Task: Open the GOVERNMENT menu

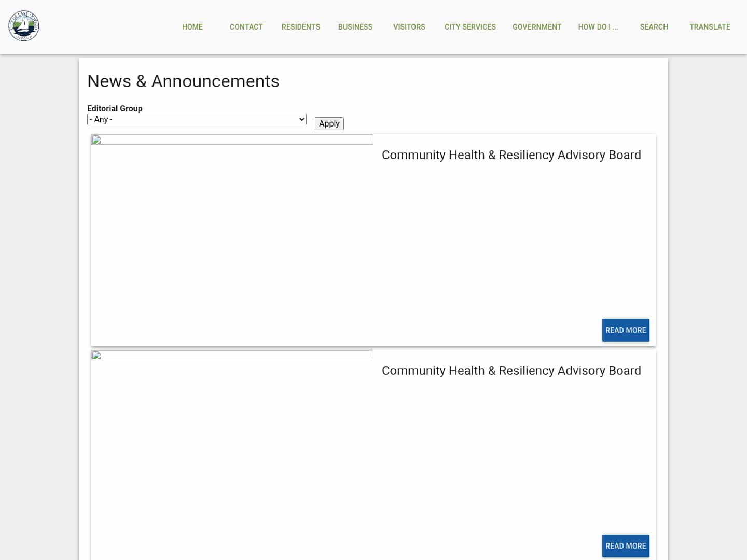Action: pos(537,26)
